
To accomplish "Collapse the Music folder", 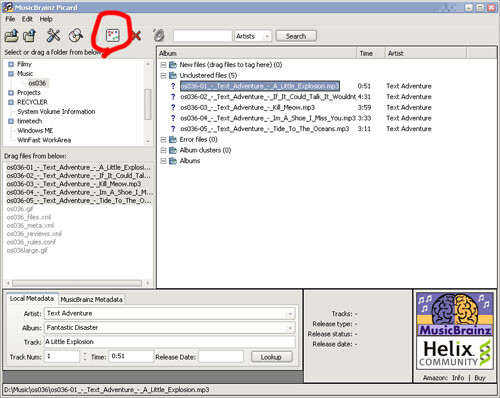I will pyautogui.click(x=11, y=74).
